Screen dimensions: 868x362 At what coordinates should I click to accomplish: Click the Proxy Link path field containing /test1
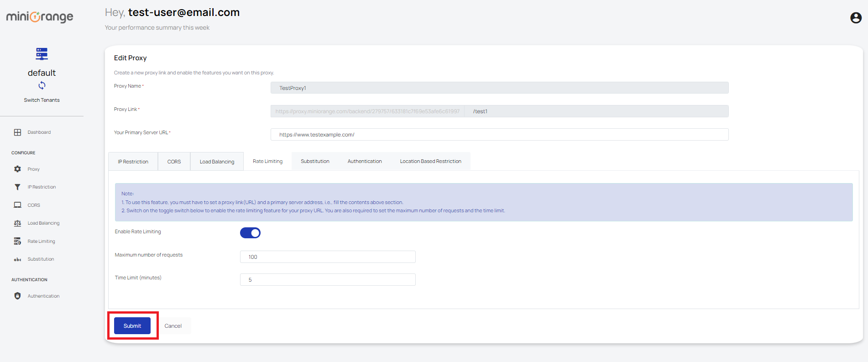(x=596, y=111)
